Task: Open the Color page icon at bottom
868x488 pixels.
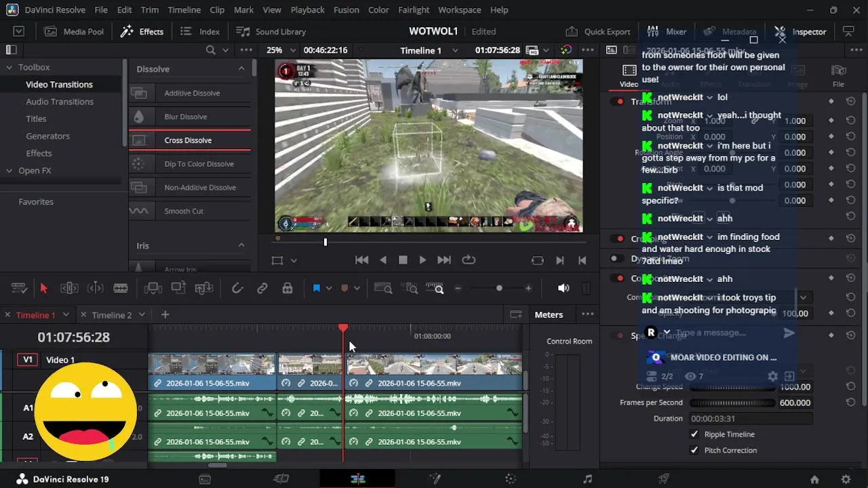Action: 511,479
